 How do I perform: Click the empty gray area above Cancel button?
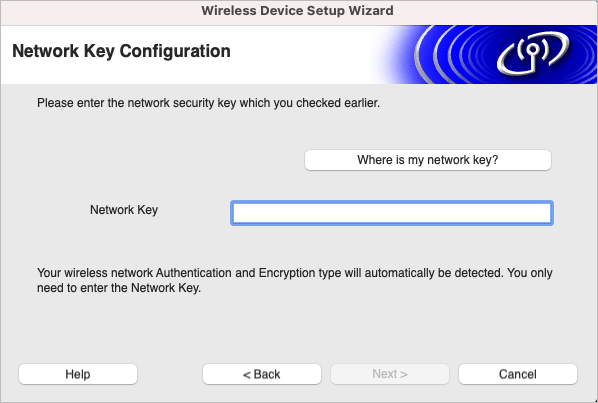(518, 332)
